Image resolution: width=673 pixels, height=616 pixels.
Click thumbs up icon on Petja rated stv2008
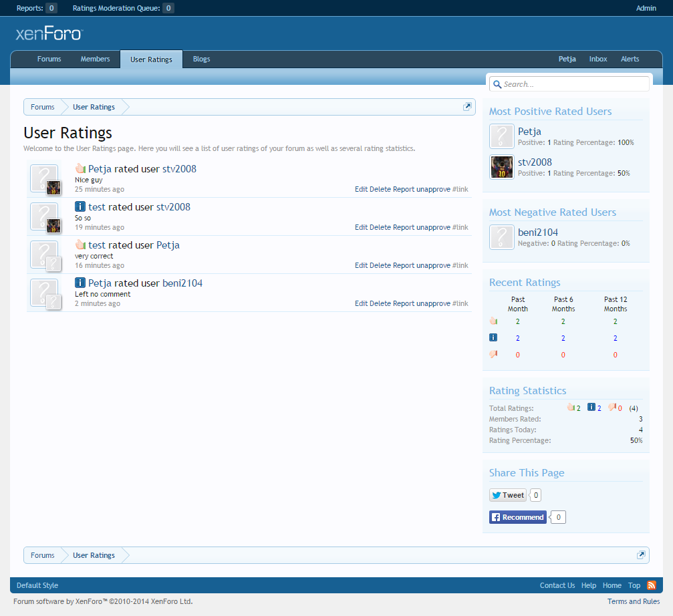80,168
